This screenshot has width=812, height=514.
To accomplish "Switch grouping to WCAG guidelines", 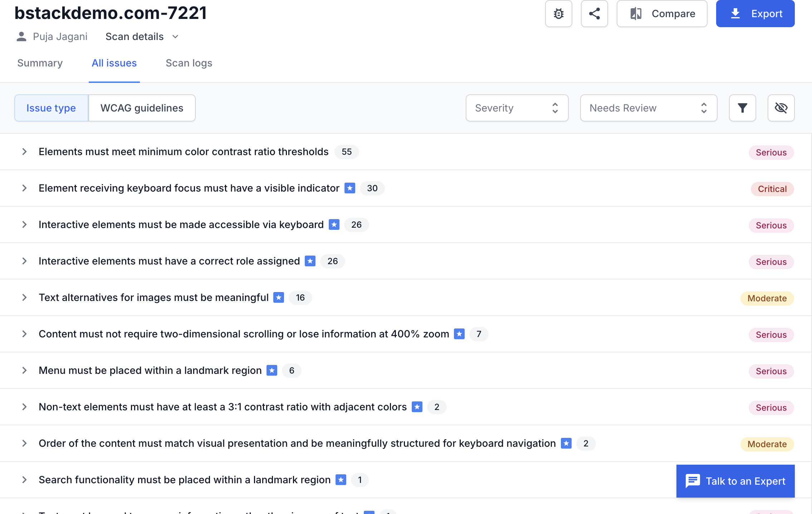I will tap(142, 108).
